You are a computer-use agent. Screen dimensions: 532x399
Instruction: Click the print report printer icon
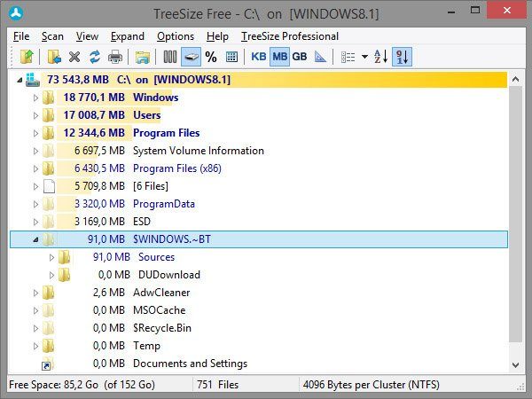115,57
